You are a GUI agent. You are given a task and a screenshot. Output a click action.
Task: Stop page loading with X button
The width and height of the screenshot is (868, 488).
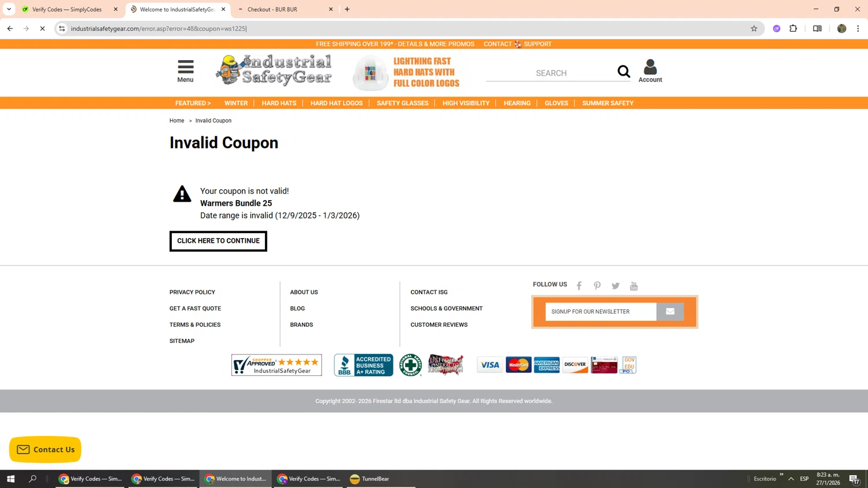point(42,28)
